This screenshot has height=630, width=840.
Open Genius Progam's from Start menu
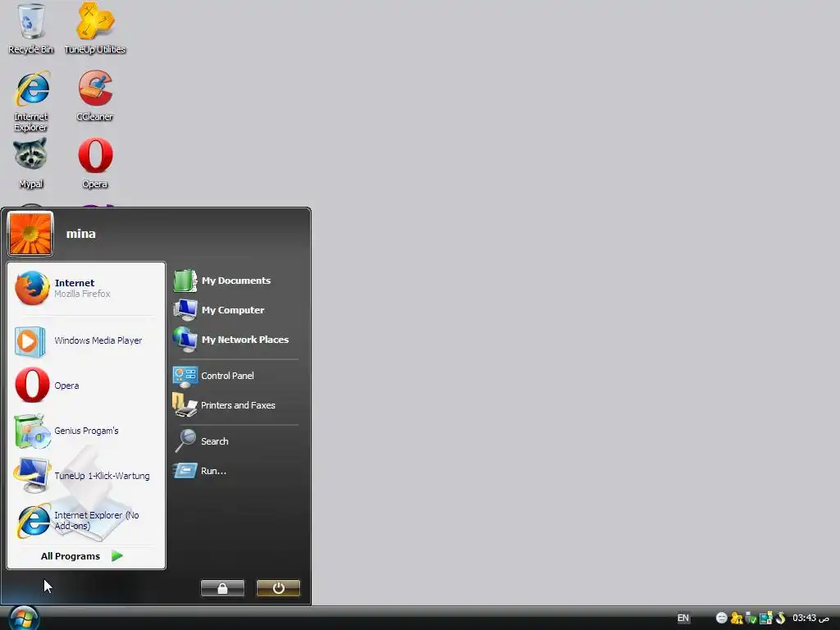(x=86, y=431)
